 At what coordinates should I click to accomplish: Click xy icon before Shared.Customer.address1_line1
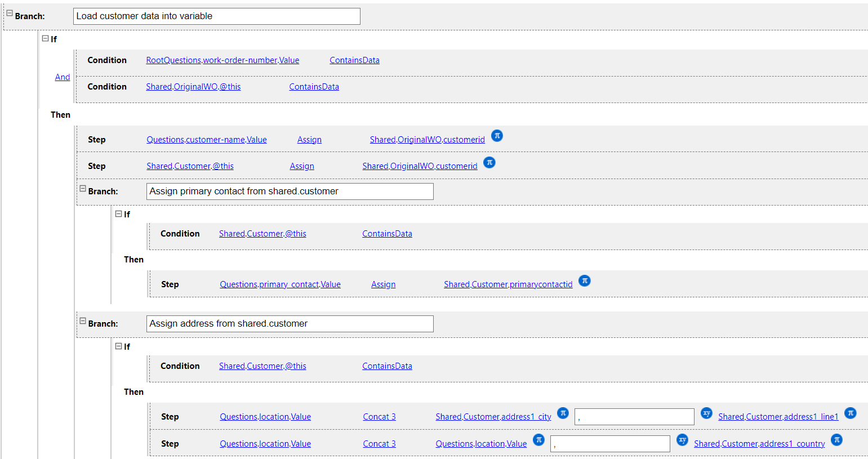point(706,413)
